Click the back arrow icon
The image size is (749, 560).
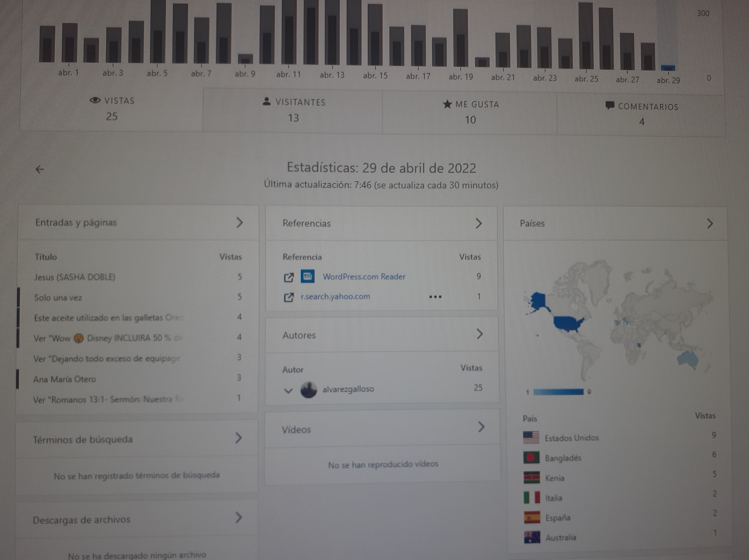(x=40, y=169)
